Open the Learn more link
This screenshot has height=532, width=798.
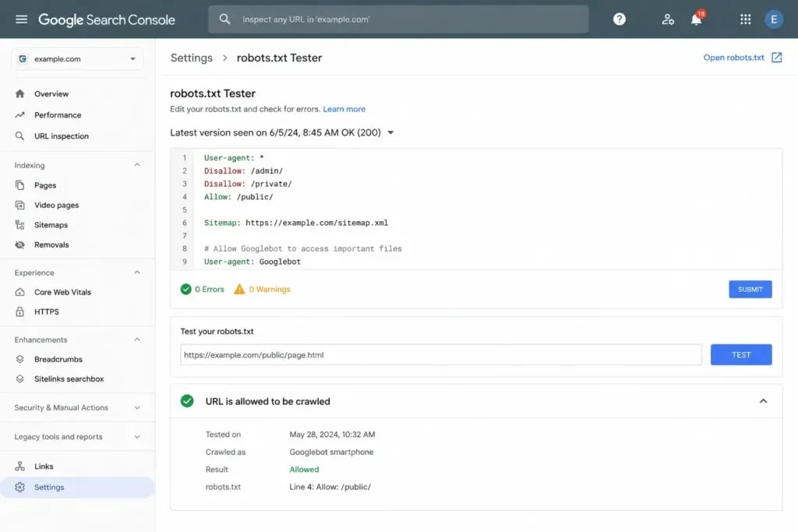click(344, 109)
